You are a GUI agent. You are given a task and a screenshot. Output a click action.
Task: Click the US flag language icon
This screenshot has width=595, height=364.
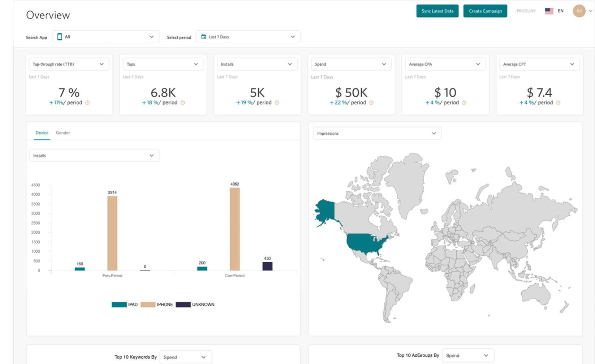549,11
